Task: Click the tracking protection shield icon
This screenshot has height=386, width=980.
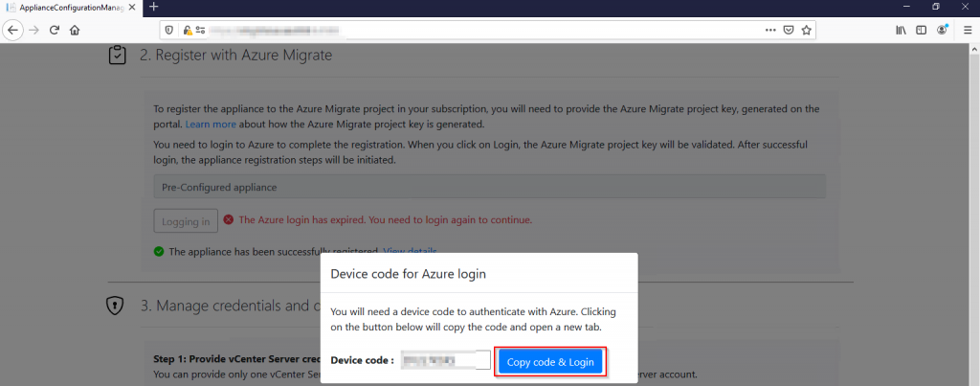Action: pos(168,30)
